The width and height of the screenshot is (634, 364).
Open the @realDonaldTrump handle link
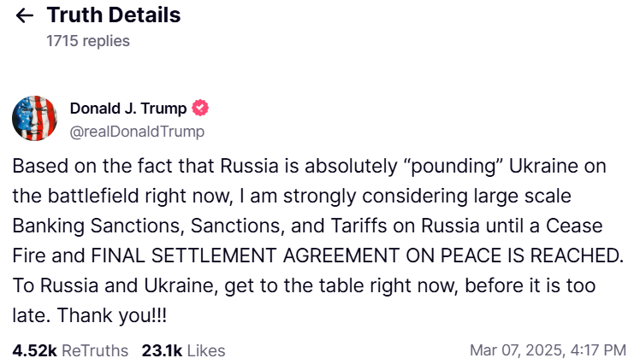tap(136, 131)
